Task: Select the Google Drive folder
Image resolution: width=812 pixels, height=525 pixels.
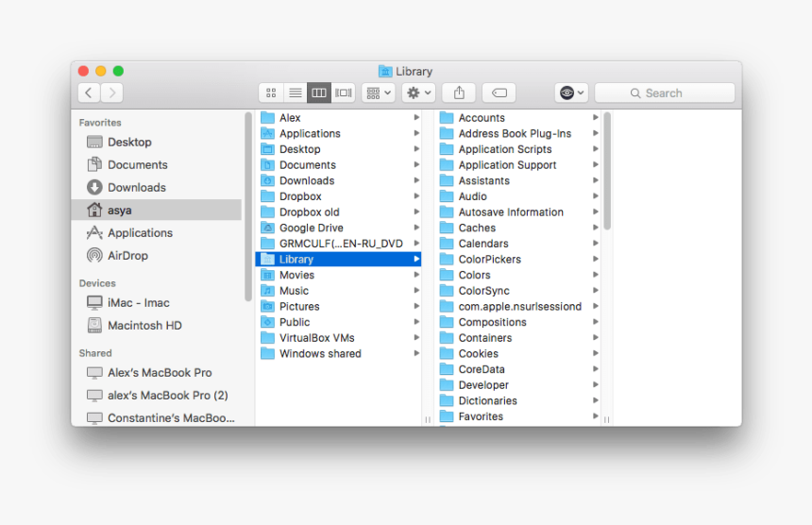Action: pyautogui.click(x=338, y=228)
